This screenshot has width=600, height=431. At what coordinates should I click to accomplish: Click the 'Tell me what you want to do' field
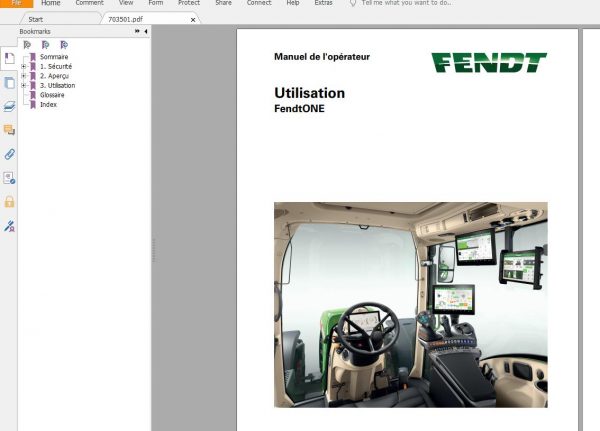(406, 3)
